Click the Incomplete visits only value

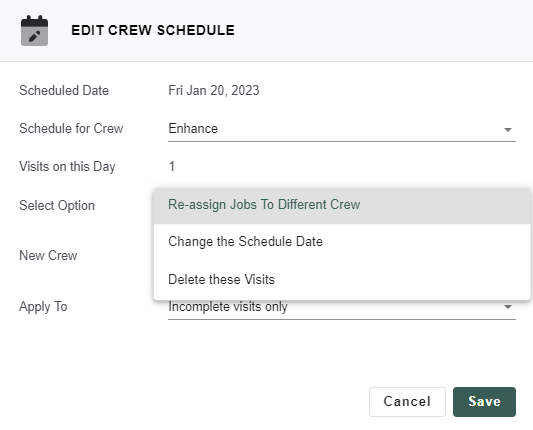(228, 307)
